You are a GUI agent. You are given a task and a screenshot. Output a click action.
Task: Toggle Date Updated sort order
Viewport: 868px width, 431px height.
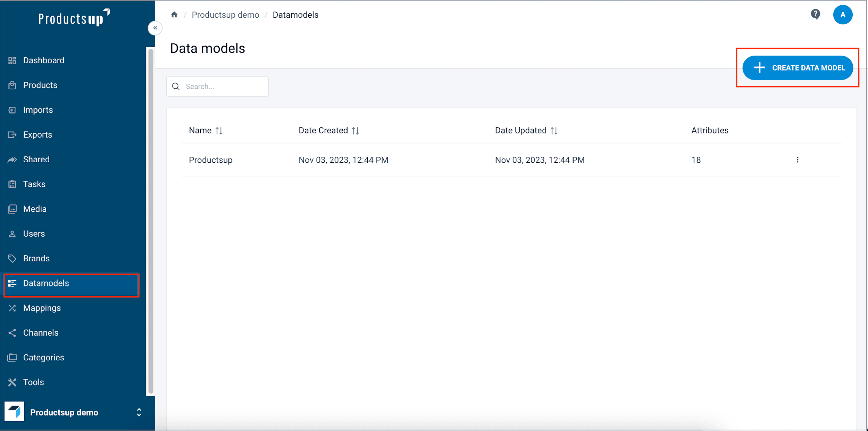tap(554, 131)
